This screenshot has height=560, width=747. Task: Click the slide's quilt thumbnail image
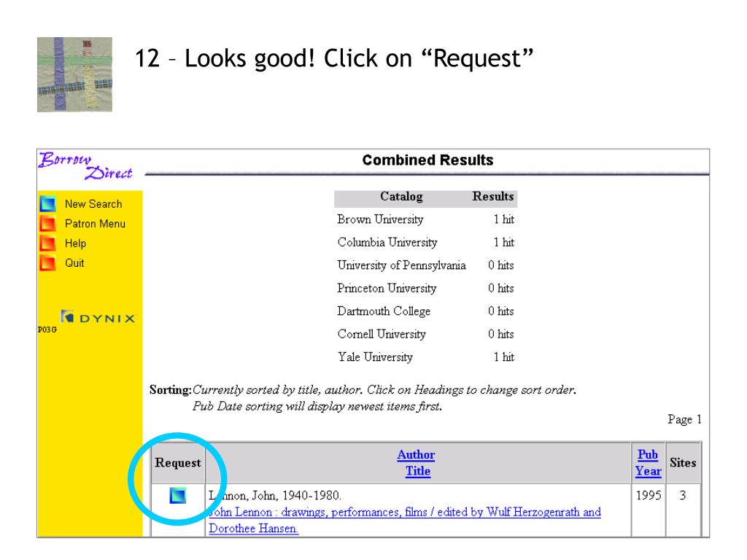click(75, 74)
